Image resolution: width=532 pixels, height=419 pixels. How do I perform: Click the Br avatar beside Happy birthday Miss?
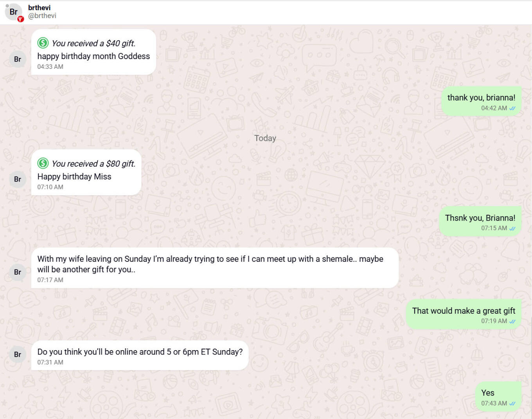(x=18, y=179)
